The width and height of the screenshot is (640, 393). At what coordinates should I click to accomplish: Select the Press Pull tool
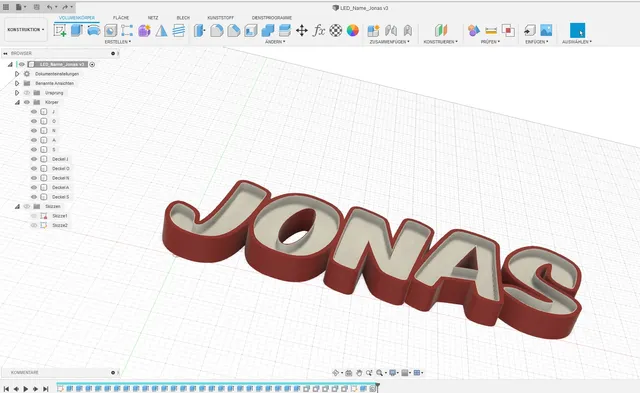pyautogui.click(x=199, y=31)
